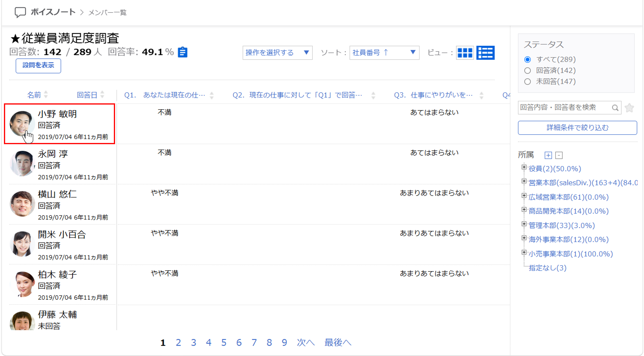Open 開米 小百合 profile photo
Image resolution: width=644 pixels, height=356 pixels.
22,244
